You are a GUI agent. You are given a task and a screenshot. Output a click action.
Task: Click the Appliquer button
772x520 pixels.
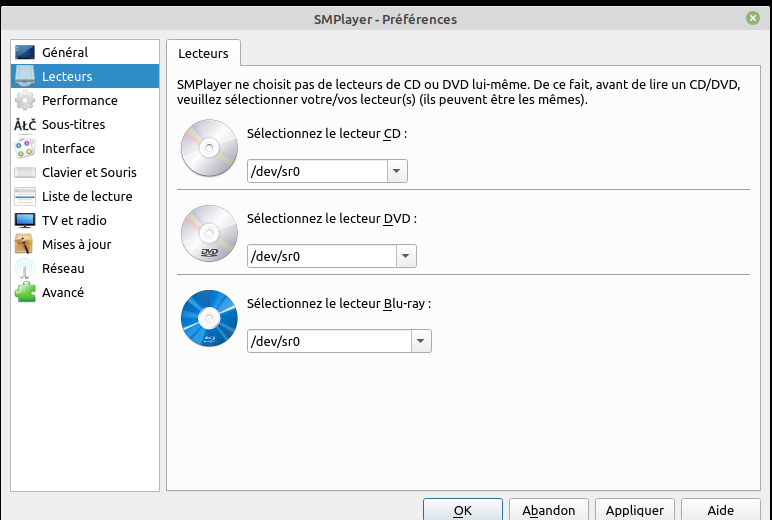tap(635, 510)
